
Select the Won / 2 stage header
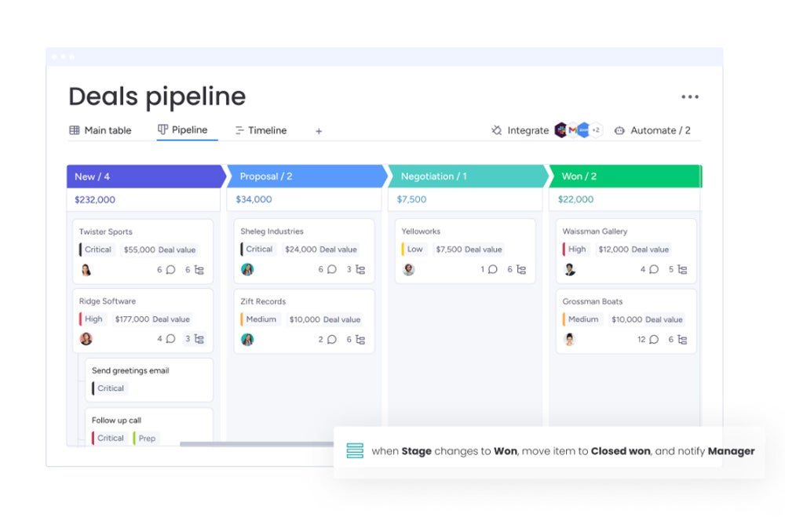point(626,177)
